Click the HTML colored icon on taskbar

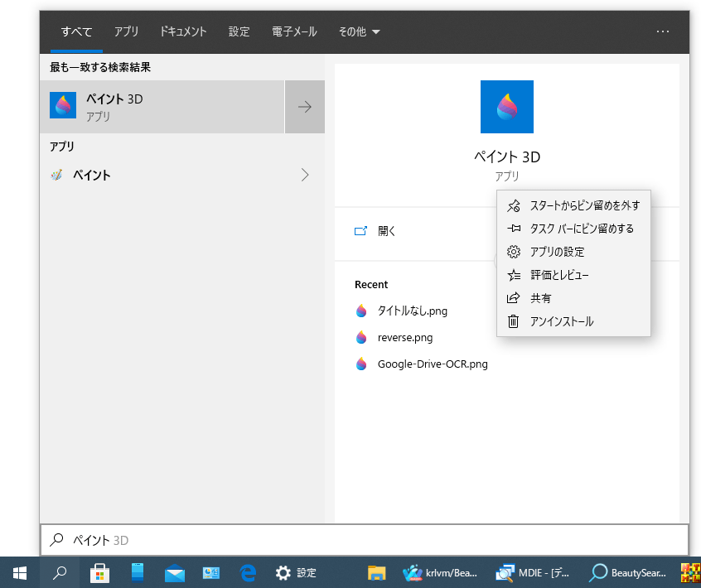pos(691,573)
